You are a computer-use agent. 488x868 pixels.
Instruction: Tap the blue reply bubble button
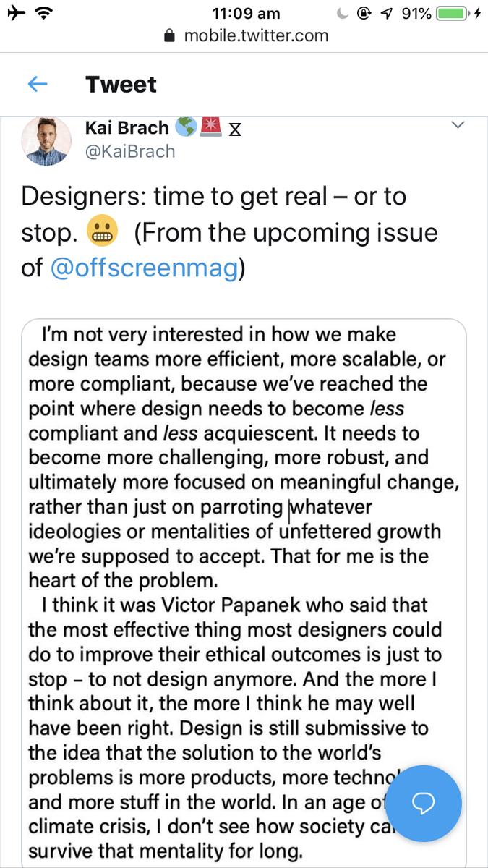click(422, 803)
